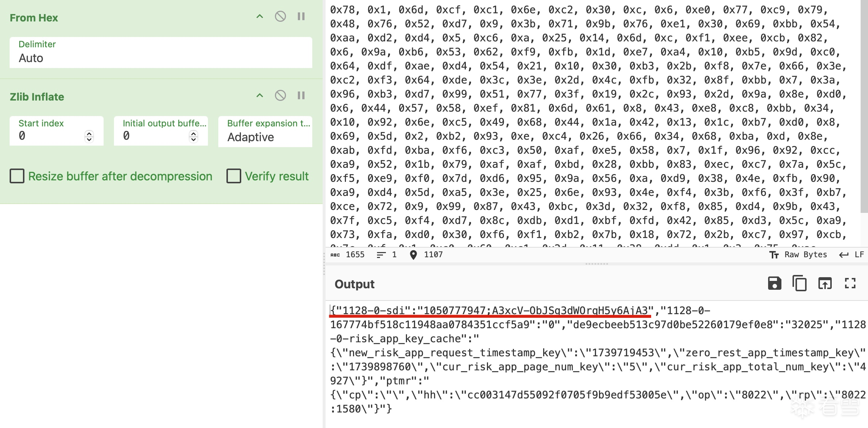Decrease Initial output buffer size
Screen dimensions: 868x428
tap(194, 139)
